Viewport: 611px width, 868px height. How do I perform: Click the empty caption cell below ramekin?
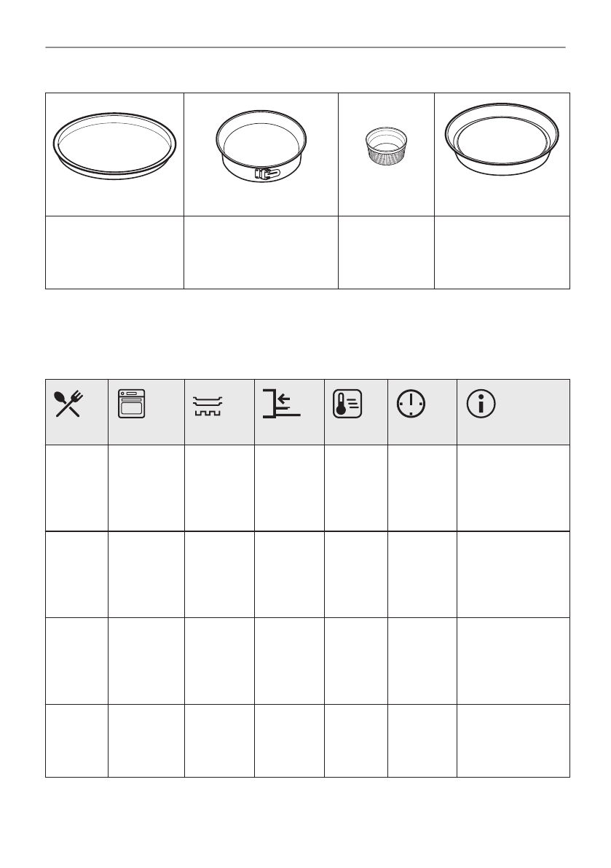coord(386,252)
